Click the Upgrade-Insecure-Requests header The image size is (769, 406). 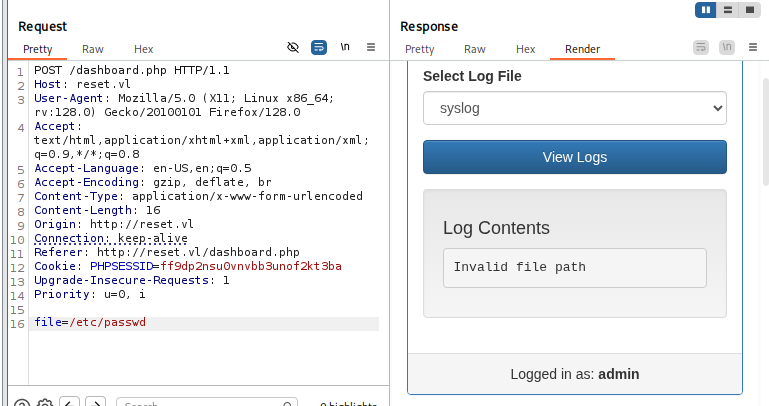[131, 280]
